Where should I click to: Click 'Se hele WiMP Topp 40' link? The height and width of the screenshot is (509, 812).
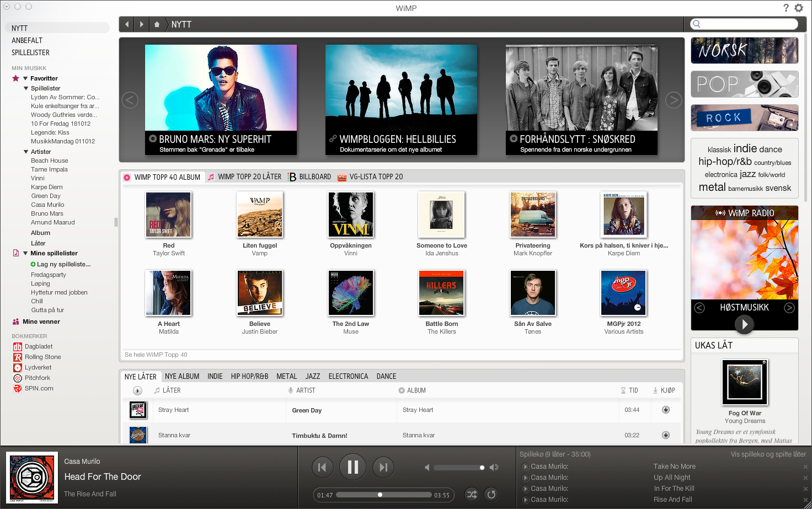[156, 355]
